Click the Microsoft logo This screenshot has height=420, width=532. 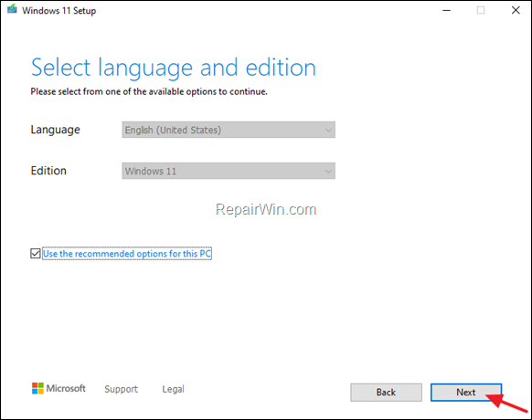click(x=59, y=388)
